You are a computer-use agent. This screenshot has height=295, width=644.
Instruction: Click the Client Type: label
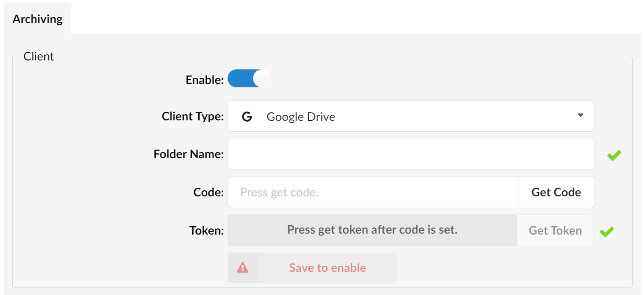tap(193, 116)
